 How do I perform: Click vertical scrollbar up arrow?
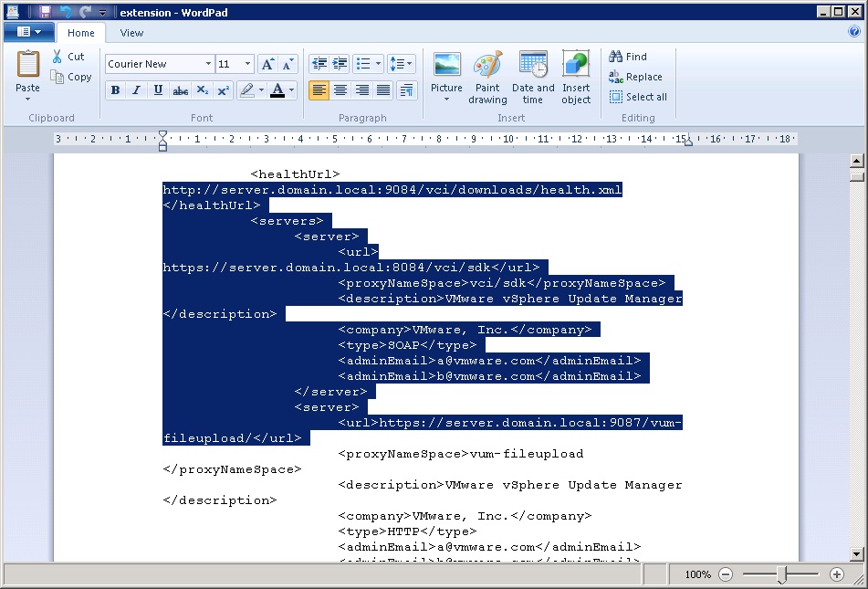click(x=856, y=162)
